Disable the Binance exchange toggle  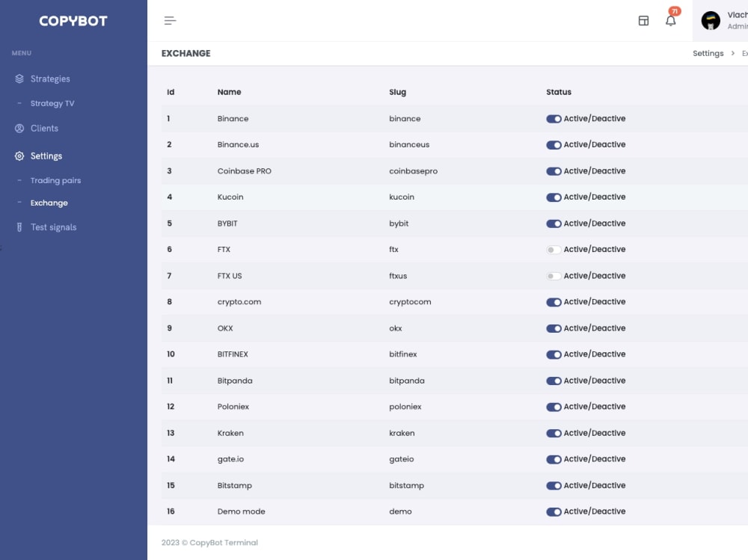554,118
